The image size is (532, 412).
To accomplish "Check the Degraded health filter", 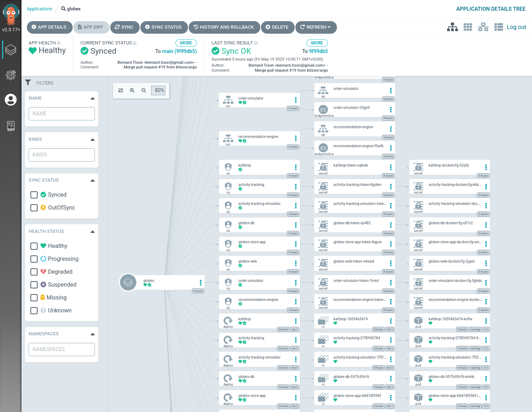I will tap(34, 272).
